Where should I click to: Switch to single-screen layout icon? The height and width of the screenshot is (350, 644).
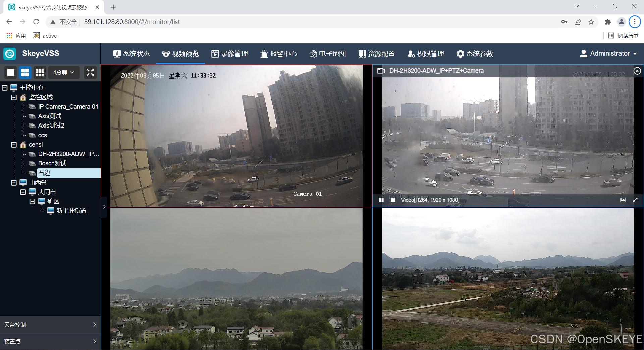[11, 72]
